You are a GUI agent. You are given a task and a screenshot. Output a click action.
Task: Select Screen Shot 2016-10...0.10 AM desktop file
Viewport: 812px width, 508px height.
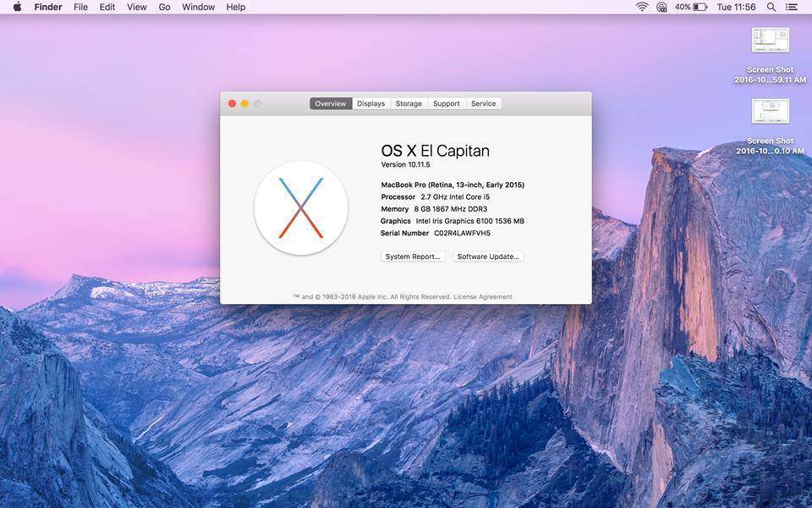coord(770,126)
